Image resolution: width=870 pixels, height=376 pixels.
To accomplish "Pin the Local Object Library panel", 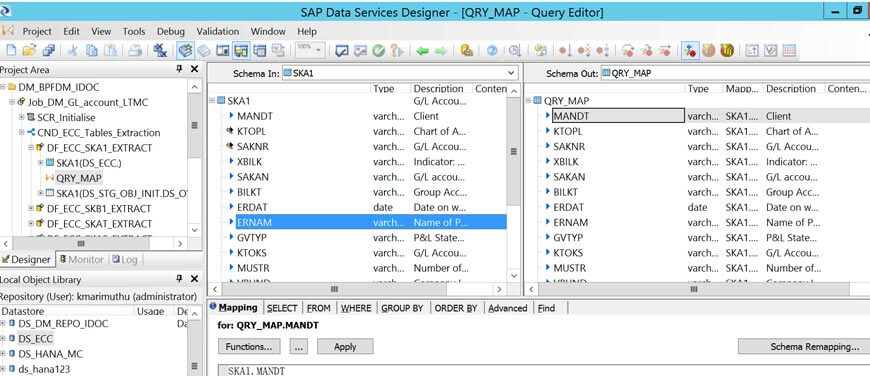I will (x=179, y=279).
